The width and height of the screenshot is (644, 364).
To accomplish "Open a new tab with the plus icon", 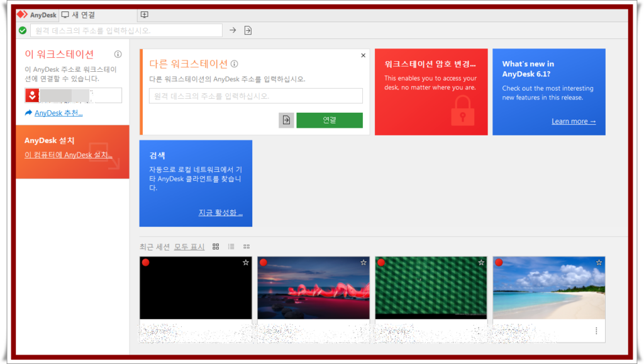I will coord(145,14).
